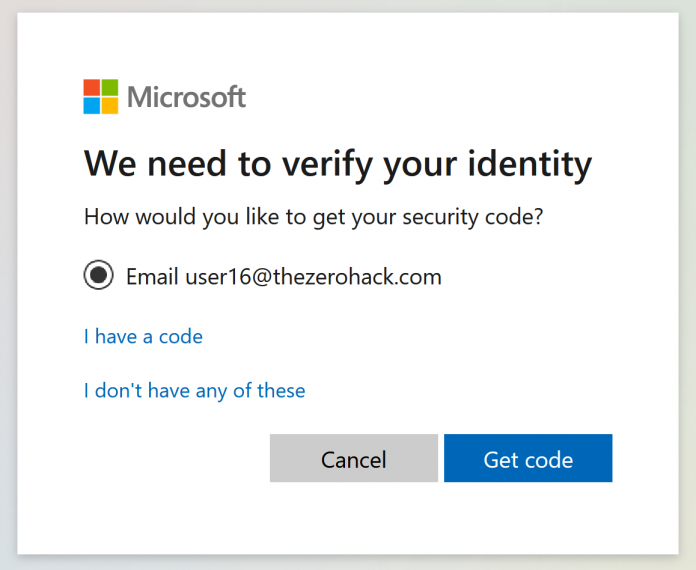The image size is (696, 570).
Task: Open the "I have a code" link
Action: 143,336
